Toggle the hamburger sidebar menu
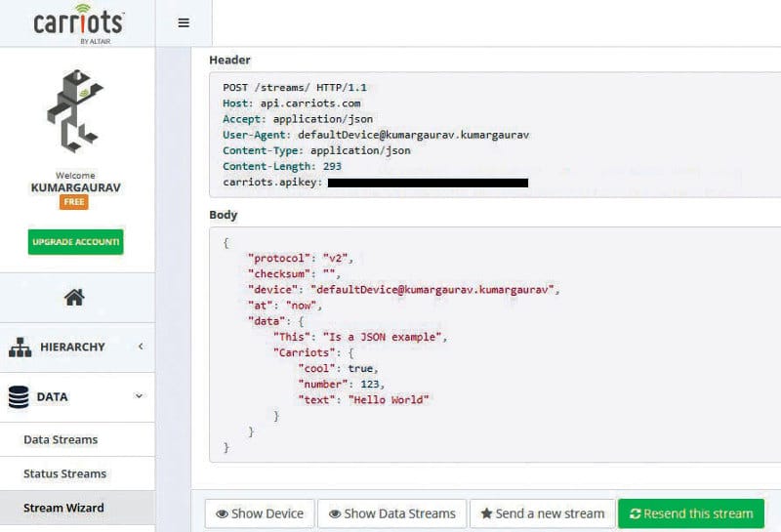781x532 pixels. coord(184,23)
